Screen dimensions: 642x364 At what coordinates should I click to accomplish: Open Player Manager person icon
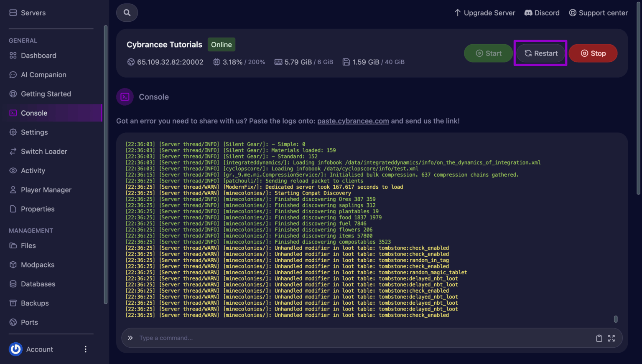click(x=13, y=190)
